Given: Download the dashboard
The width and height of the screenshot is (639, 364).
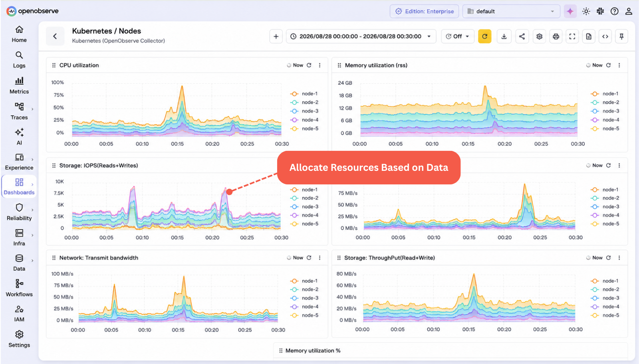Looking at the screenshot, I should (504, 36).
